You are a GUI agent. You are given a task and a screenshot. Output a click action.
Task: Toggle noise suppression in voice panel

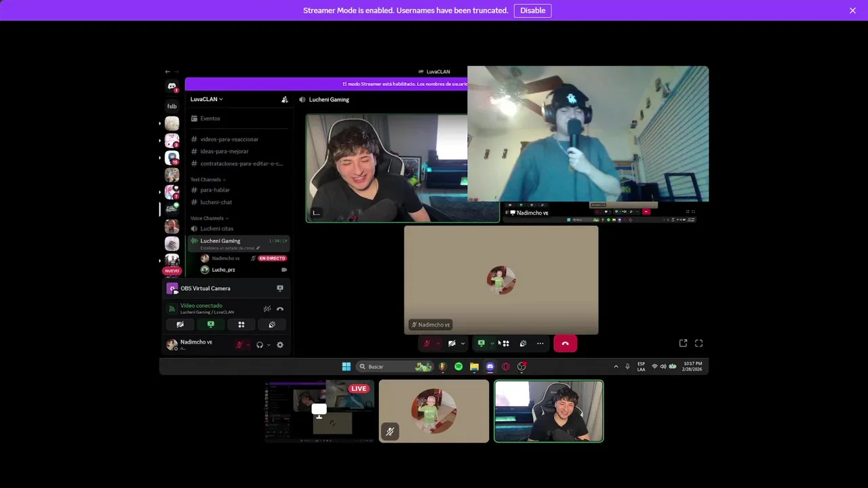[x=267, y=308]
